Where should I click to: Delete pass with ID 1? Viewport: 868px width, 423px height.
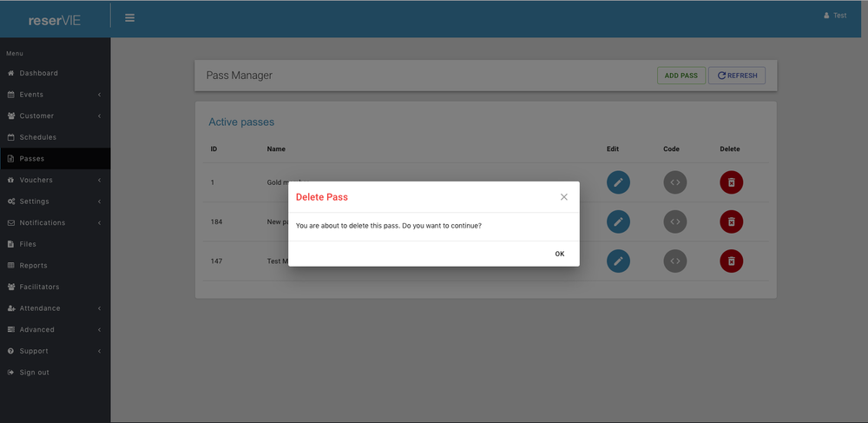[731, 182]
